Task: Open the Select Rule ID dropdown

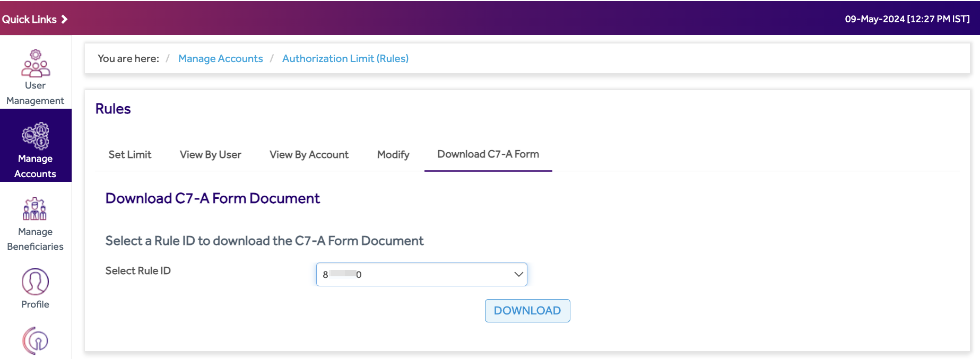Action: pos(414,275)
